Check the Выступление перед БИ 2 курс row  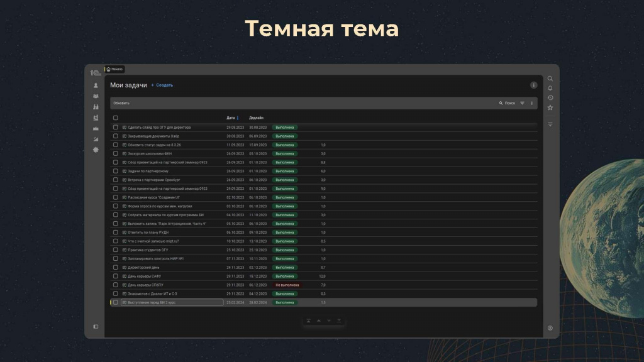[x=116, y=302]
